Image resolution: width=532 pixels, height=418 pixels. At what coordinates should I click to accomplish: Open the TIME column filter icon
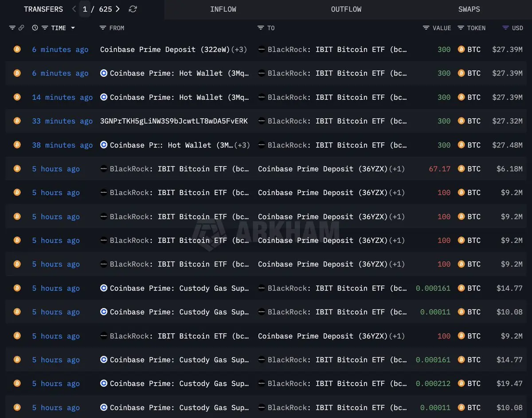point(45,28)
